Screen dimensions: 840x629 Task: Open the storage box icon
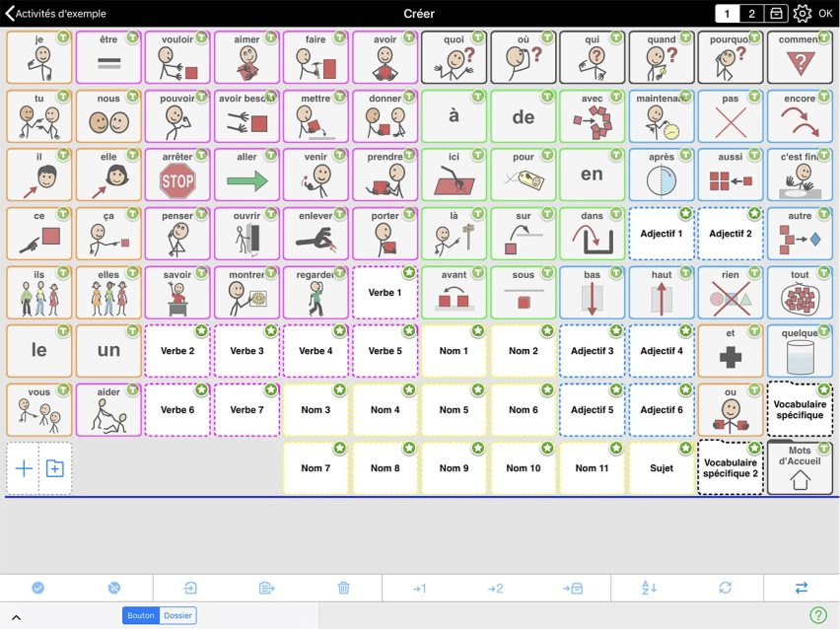[x=776, y=14]
